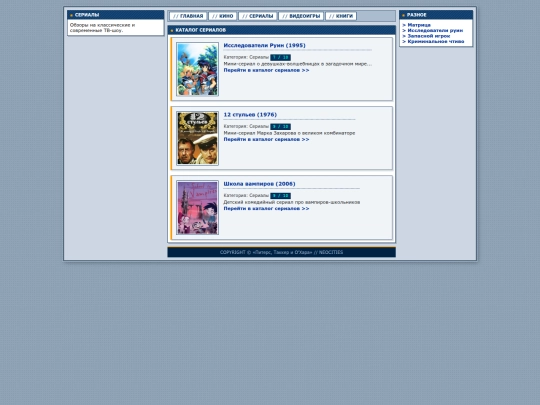Click the copyright footer text
The image size is (540, 405).
tap(281, 252)
